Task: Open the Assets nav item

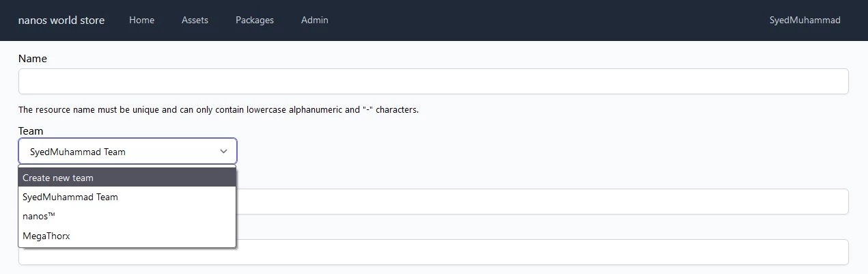Action: pos(195,20)
